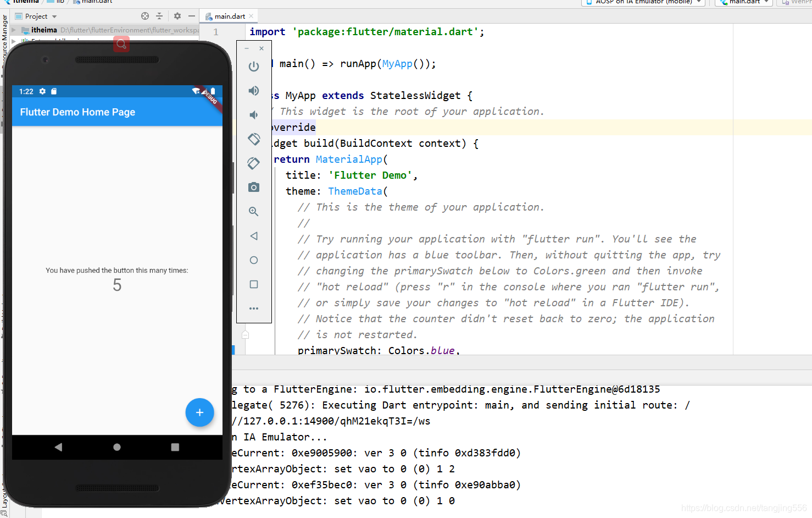
Task: Click MyApp in the runApp call
Action: coord(397,64)
